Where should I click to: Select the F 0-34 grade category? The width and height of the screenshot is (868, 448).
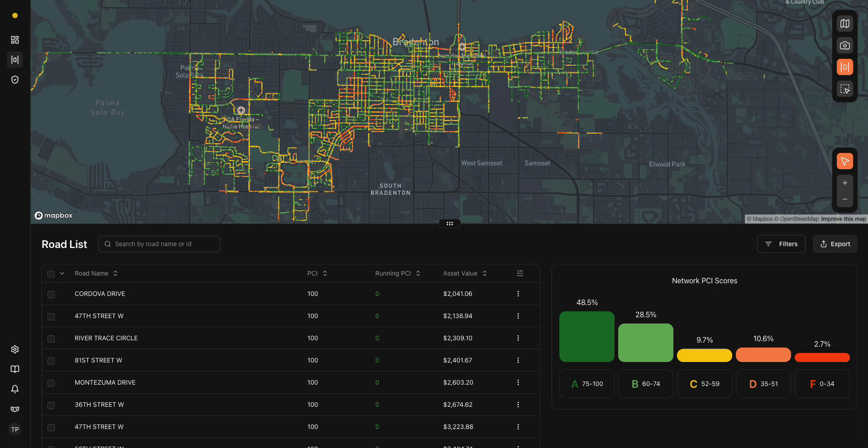tap(822, 384)
